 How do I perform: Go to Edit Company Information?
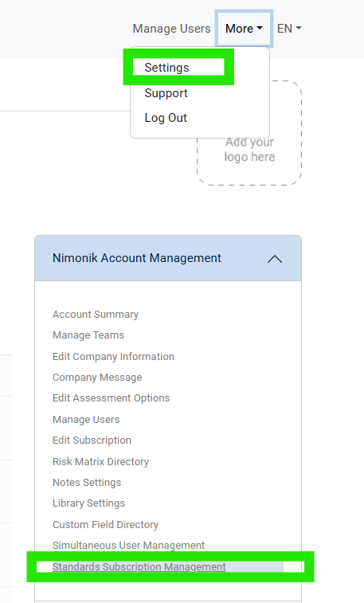pos(113,357)
